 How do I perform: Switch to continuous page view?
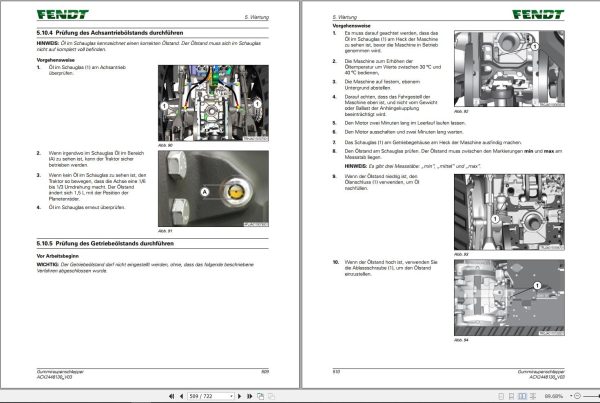[512, 396]
